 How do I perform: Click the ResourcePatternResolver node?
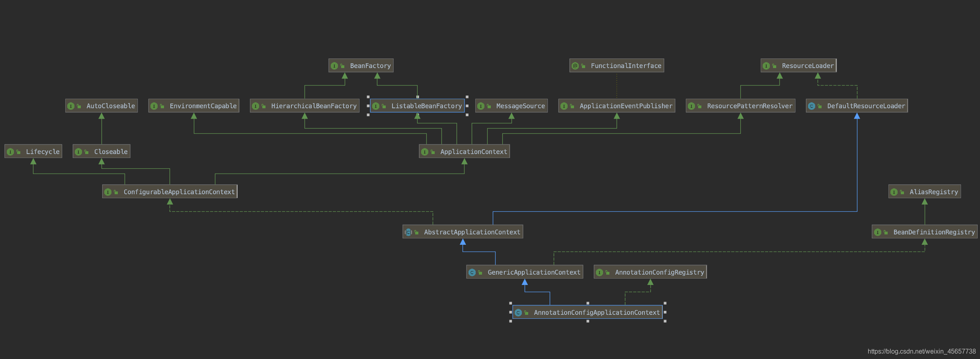pos(740,106)
